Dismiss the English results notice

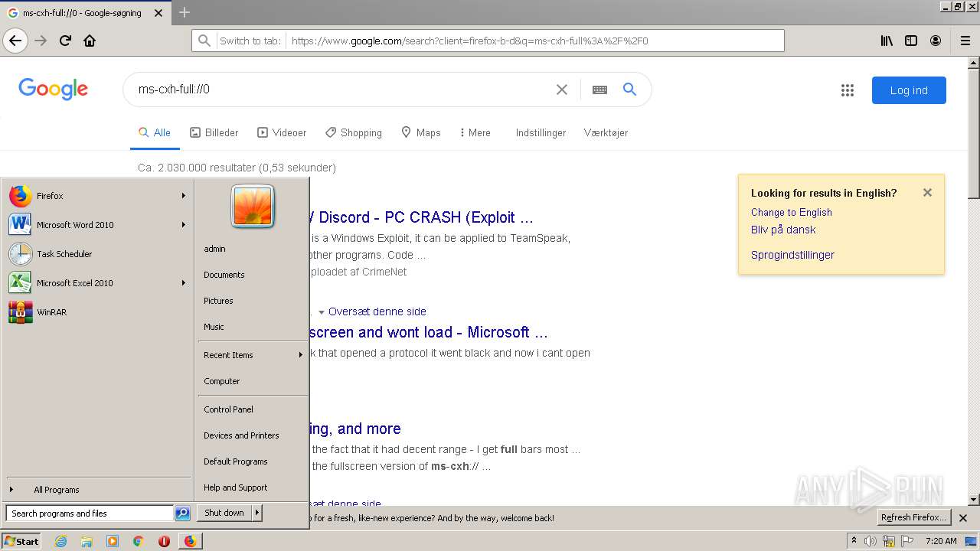(x=927, y=193)
